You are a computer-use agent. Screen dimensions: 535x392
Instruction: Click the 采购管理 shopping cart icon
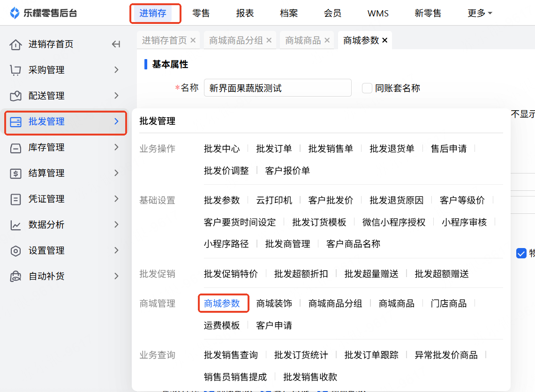tap(15, 70)
